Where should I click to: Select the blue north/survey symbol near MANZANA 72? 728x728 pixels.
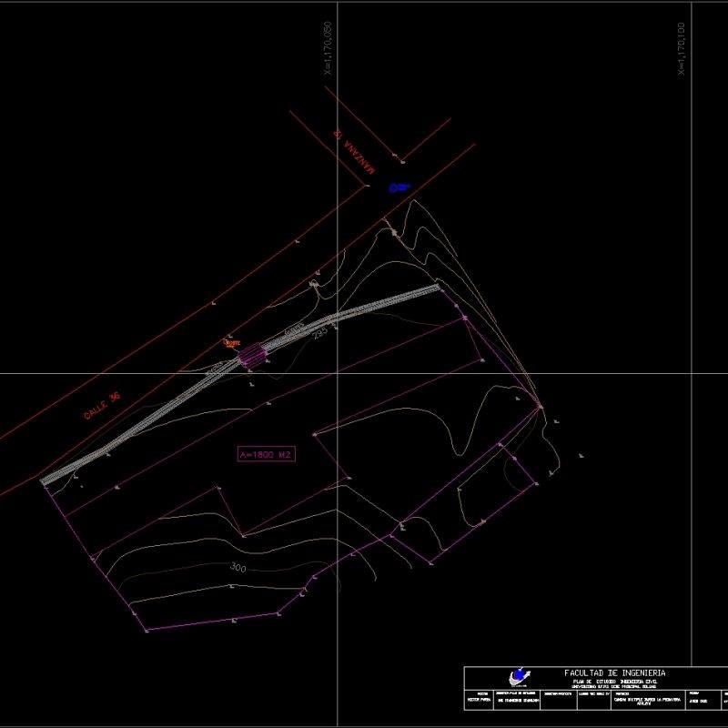[399, 187]
